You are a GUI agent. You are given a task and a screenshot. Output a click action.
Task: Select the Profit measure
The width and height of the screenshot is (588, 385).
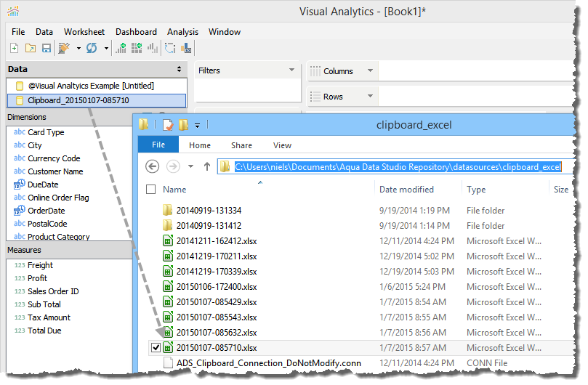37,278
